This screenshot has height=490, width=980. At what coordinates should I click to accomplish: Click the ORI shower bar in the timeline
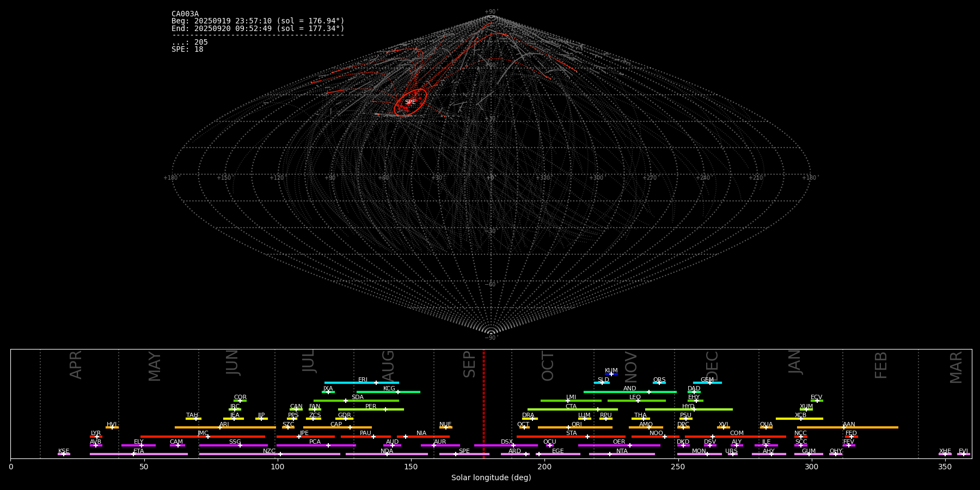[575, 427]
